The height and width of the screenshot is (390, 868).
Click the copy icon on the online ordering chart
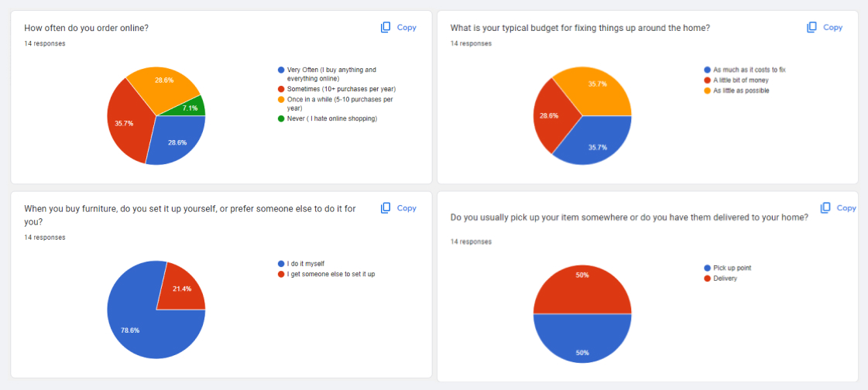386,27
